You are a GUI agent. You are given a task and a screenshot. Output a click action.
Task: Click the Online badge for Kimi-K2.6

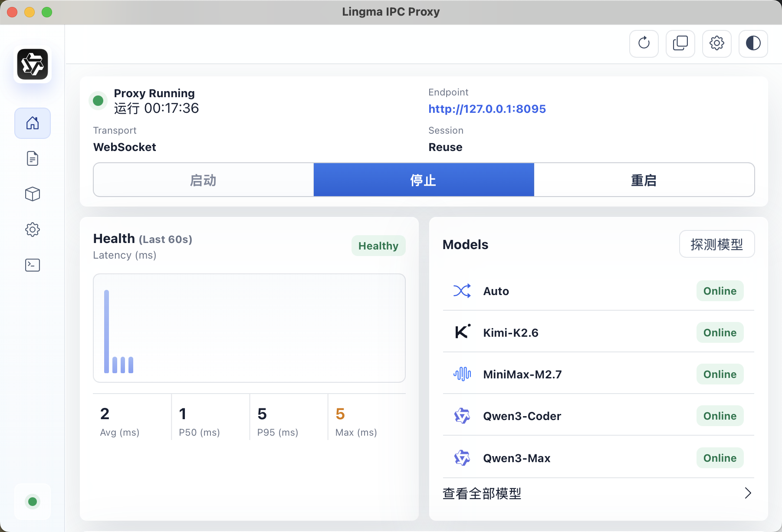click(720, 332)
